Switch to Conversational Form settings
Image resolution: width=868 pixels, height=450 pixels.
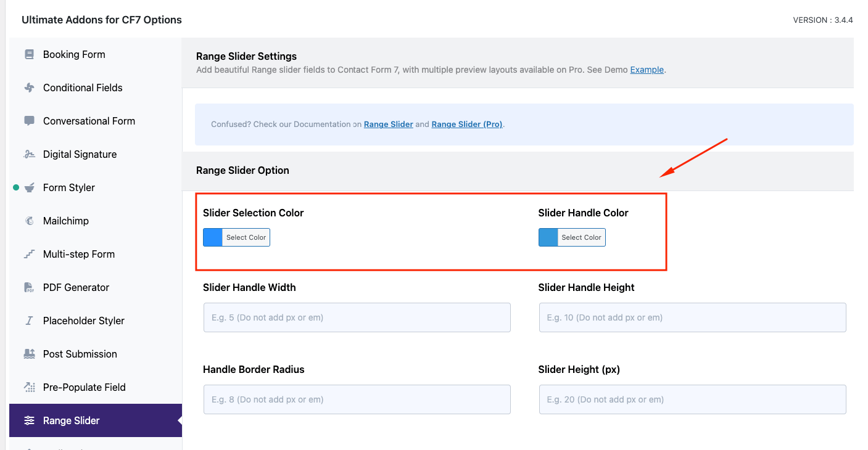pos(96,121)
